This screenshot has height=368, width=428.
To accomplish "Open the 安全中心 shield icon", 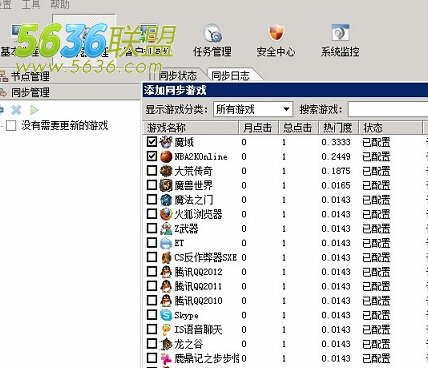I will [276, 41].
